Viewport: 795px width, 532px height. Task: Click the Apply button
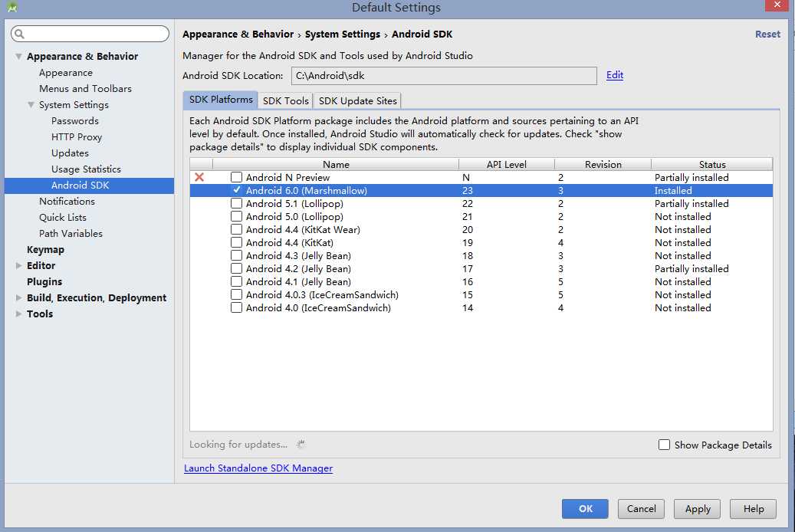click(x=697, y=509)
